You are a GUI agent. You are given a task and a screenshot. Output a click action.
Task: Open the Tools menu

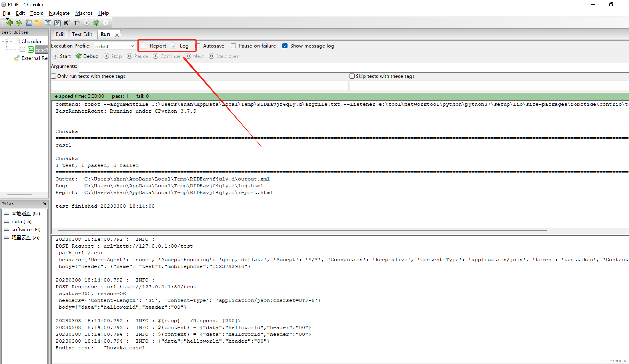pyautogui.click(x=36, y=13)
